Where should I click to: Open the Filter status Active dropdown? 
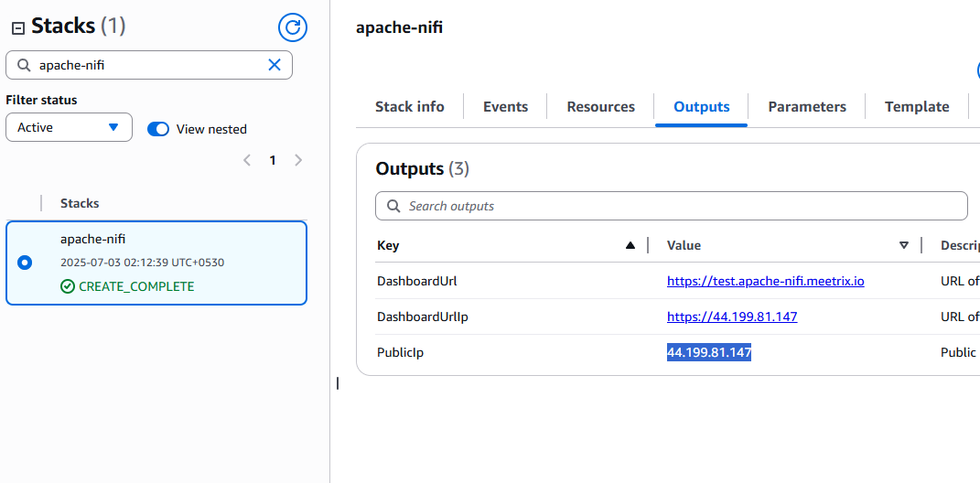pyautogui.click(x=69, y=127)
